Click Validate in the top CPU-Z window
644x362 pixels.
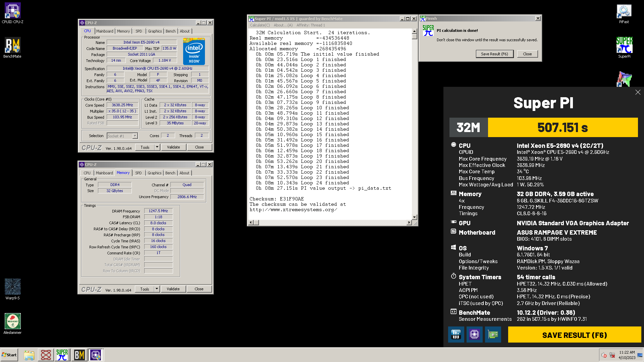click(x=173, y=147)
